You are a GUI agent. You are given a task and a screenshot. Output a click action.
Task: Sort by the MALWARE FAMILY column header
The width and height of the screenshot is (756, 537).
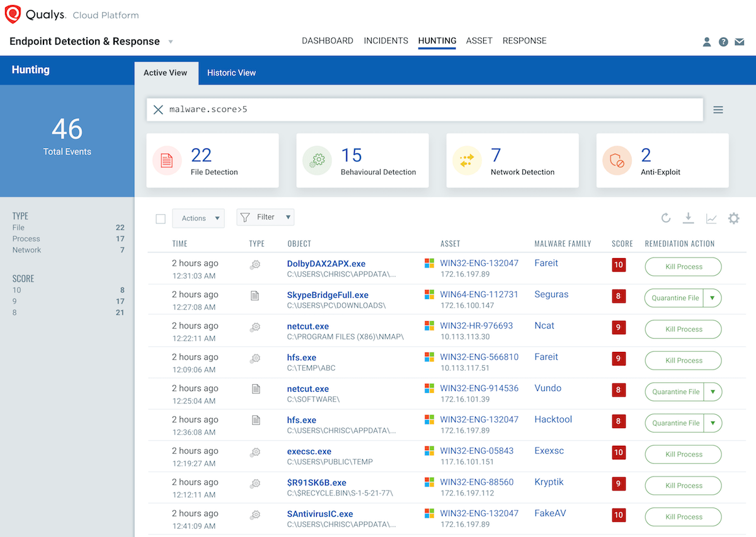pos(563,244)
